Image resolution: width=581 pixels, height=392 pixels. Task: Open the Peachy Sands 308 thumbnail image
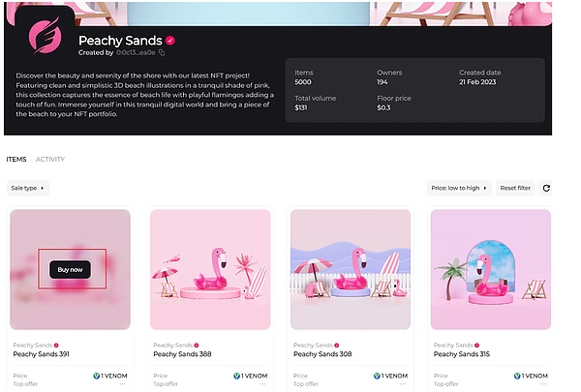click(351, 269)
